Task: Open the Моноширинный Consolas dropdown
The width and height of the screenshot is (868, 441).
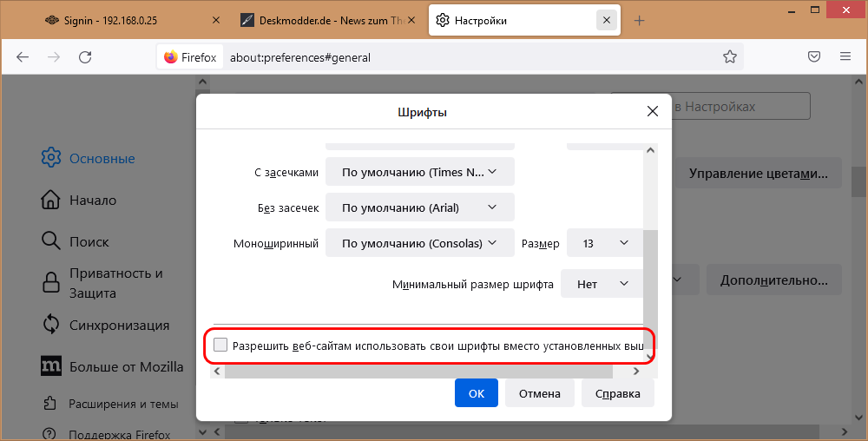Action: (420, 244)
